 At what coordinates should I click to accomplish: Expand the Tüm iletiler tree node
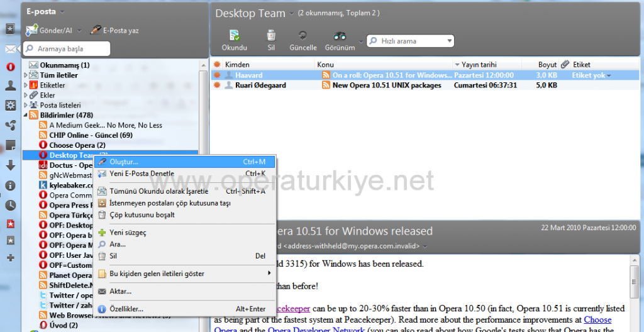(x=25, y=75)
